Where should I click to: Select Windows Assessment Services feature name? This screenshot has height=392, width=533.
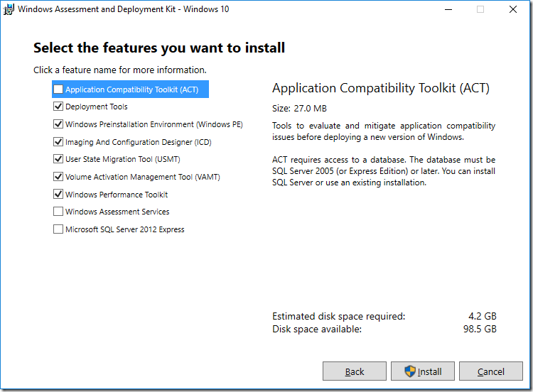[117, 212]
